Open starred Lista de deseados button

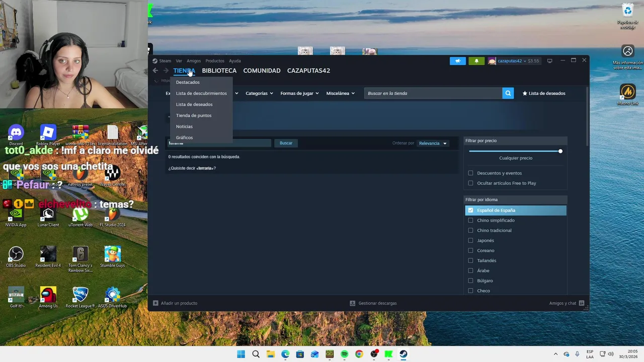click(x=544, y=93)
